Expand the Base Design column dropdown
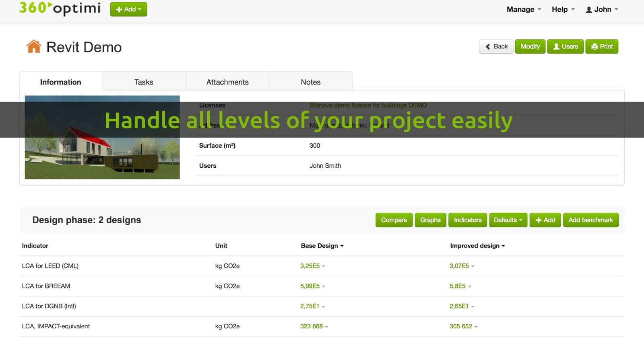 click(322, 246)
